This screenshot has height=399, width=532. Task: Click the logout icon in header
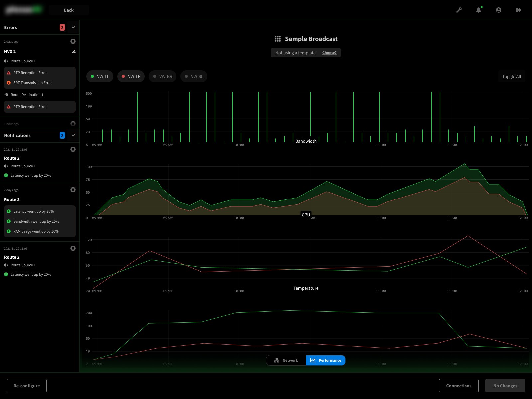click(518, 10)
